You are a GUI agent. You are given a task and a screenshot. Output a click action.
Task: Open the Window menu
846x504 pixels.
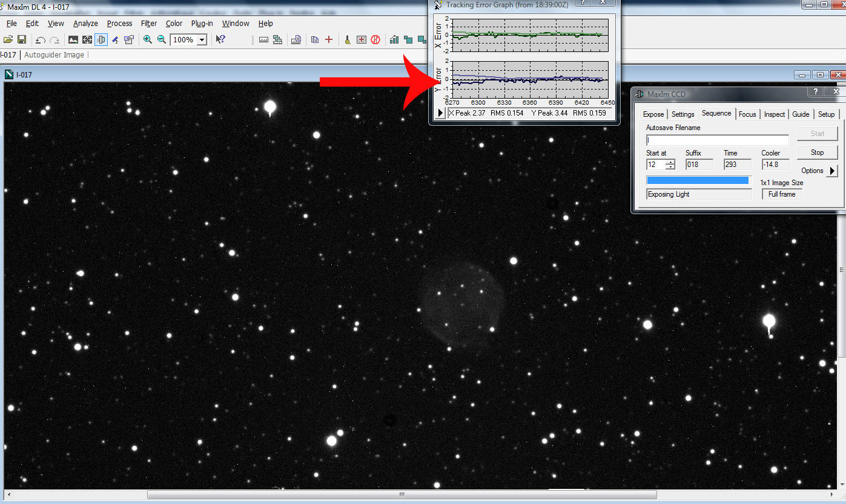[236, 24]
